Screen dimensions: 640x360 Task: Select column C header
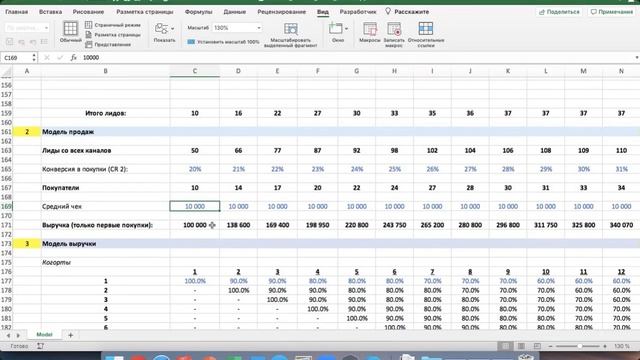[195, 71]
